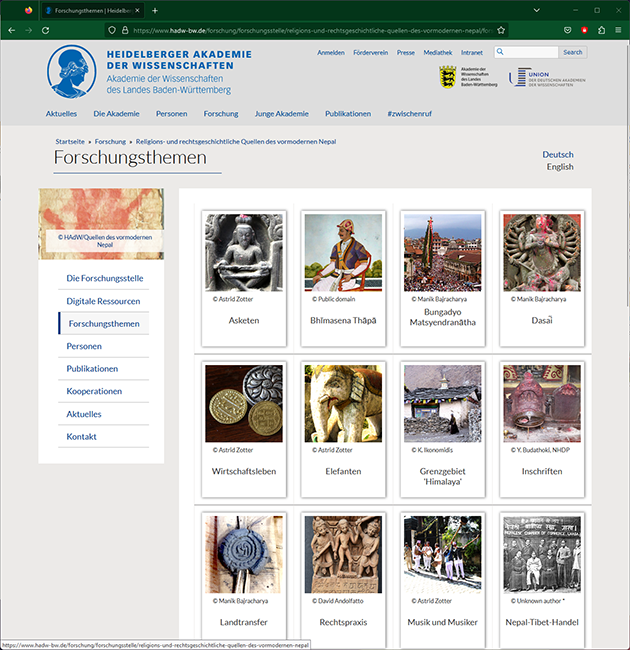Open the Landtransfer seal thumbnail
Screen dimensions: 630x650
coord(244,554)
